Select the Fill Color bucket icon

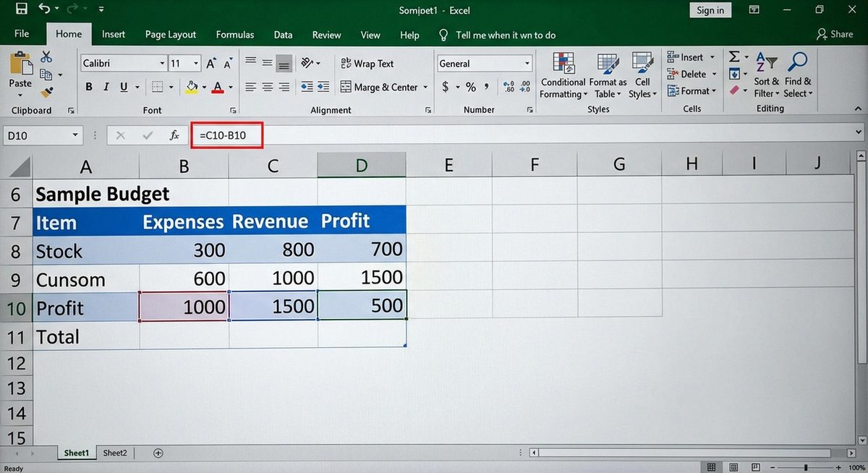(192, 87)
